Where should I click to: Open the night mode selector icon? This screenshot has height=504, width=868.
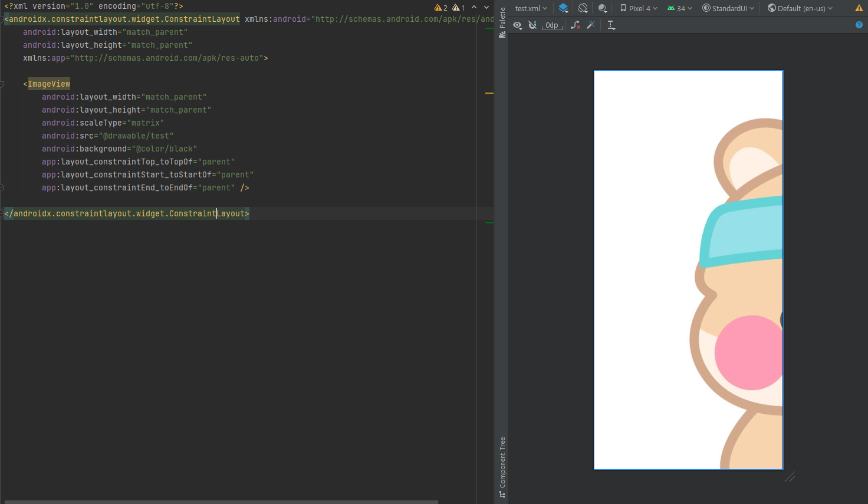(x=602, y=8)
